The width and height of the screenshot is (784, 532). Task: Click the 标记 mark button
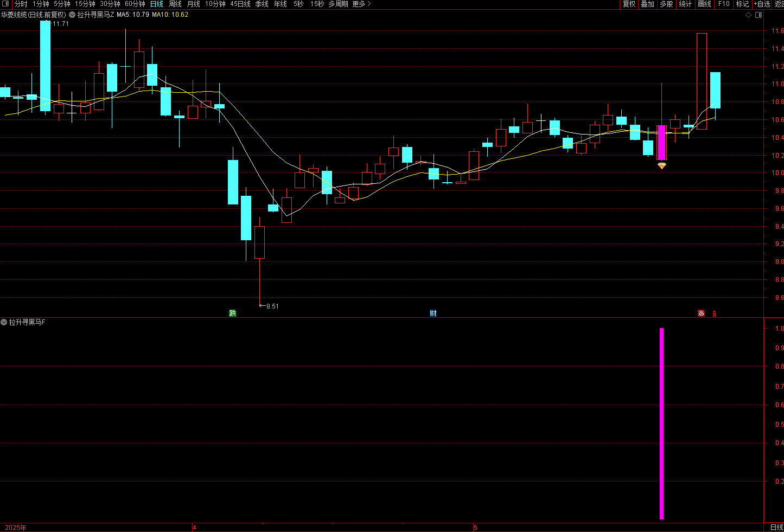[742, 4]
